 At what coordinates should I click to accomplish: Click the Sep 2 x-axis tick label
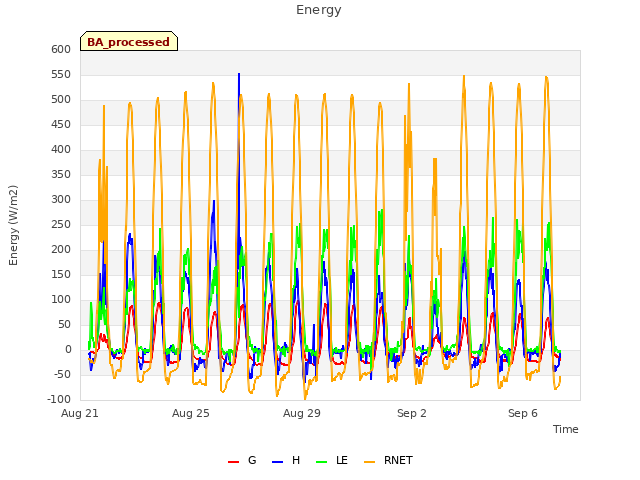coord(412,413)
